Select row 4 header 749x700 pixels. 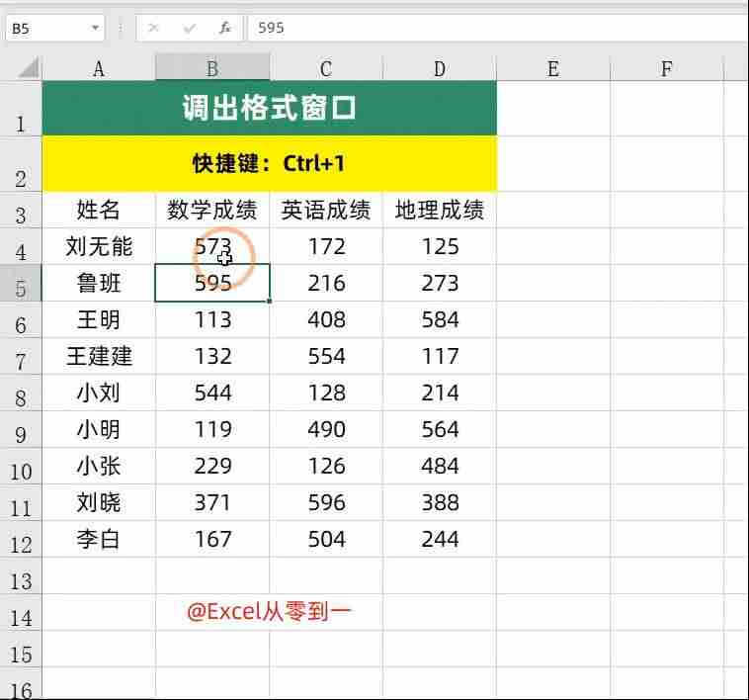[21, 246]
